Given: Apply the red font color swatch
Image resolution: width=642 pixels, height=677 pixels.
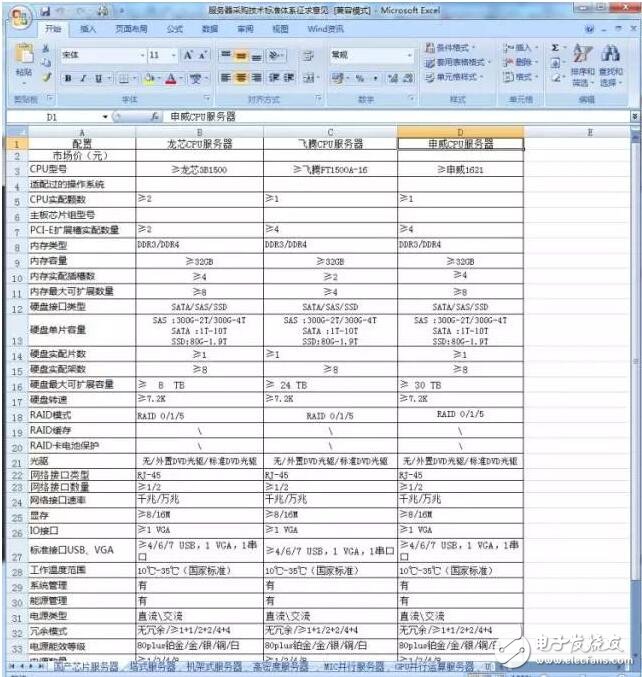Looking at the screenshot, I should [171, 79].
